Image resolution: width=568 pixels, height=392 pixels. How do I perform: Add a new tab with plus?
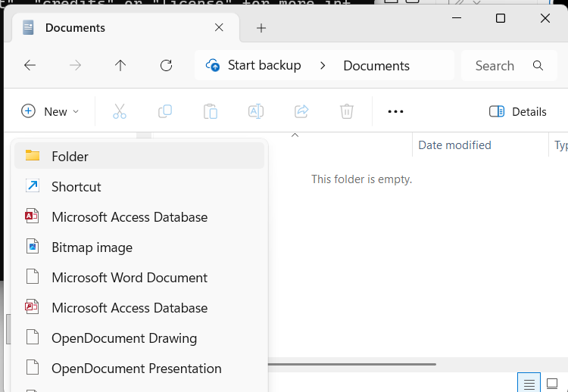coord(261,28)
